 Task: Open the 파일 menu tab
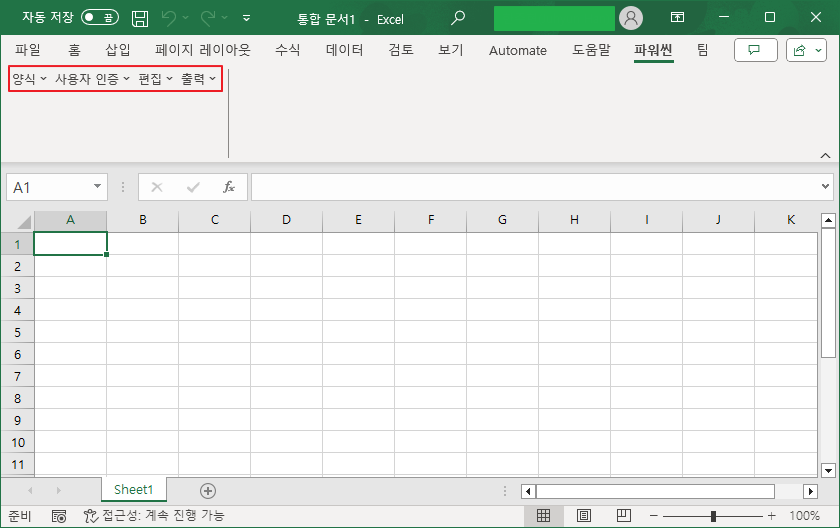(28, 50)
